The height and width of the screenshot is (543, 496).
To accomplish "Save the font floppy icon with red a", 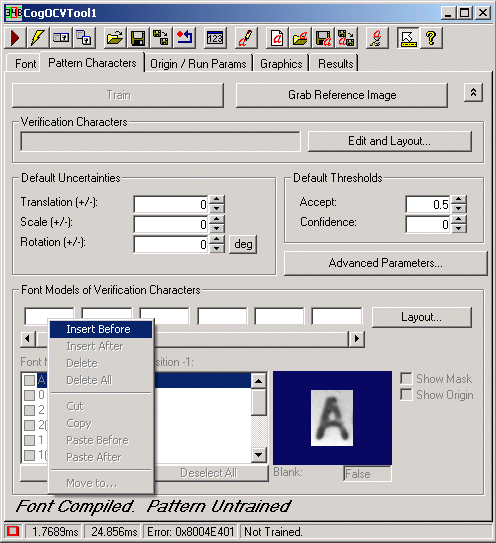I will tap(323, 38).
